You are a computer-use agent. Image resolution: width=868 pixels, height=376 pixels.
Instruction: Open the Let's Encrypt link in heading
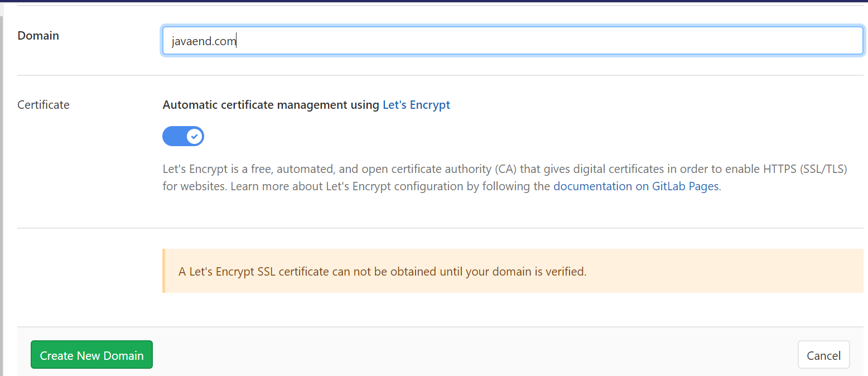[x=416, y=105]
